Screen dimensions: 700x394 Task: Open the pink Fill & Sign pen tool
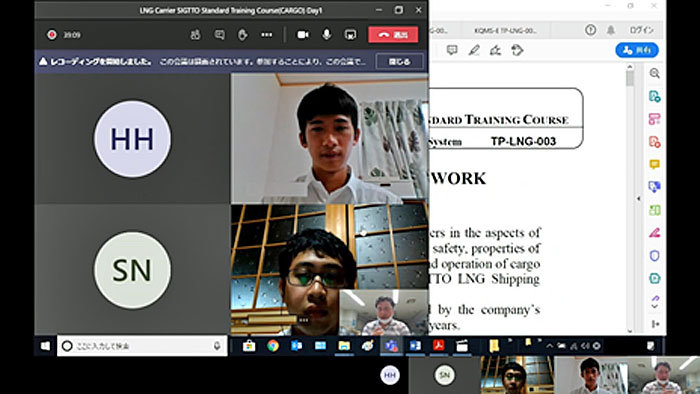[x=654, y=233]
